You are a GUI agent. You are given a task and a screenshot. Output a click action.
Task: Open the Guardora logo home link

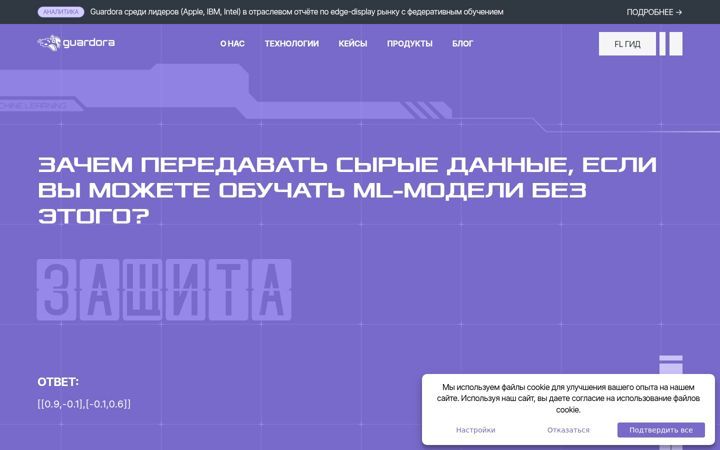tap(76, 43)
